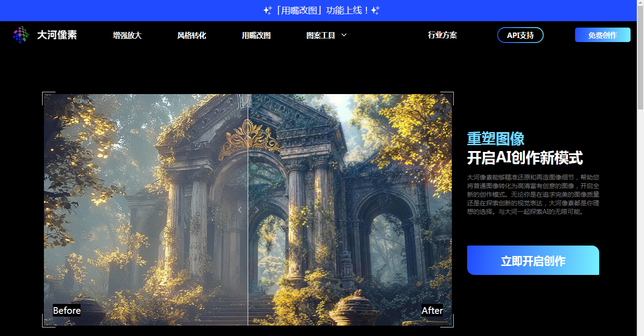Click the 立即开启创作 call-to-action button
The width and height of the screenshot is (644, 336).
(533, 260)
